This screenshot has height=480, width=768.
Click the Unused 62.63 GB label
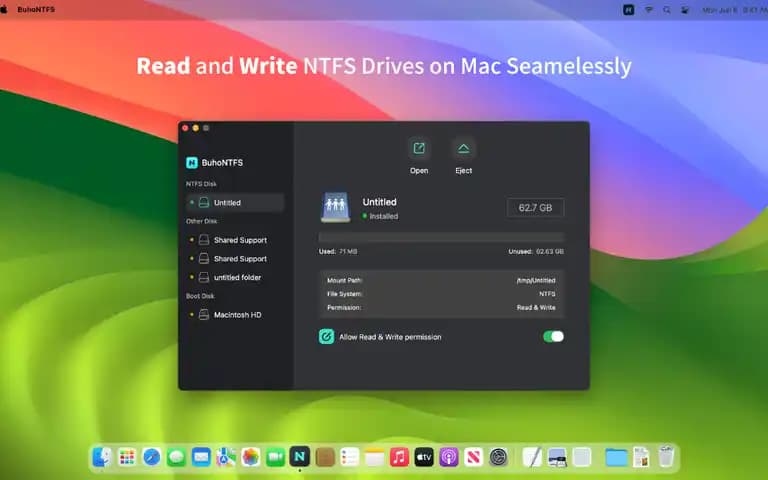[x=536, y=251]
